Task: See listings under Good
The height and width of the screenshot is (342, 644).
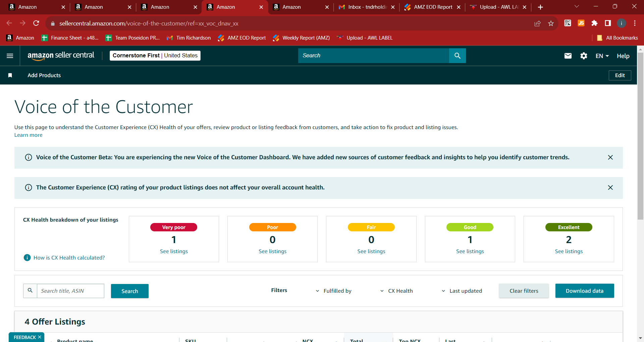Action: 470,251
